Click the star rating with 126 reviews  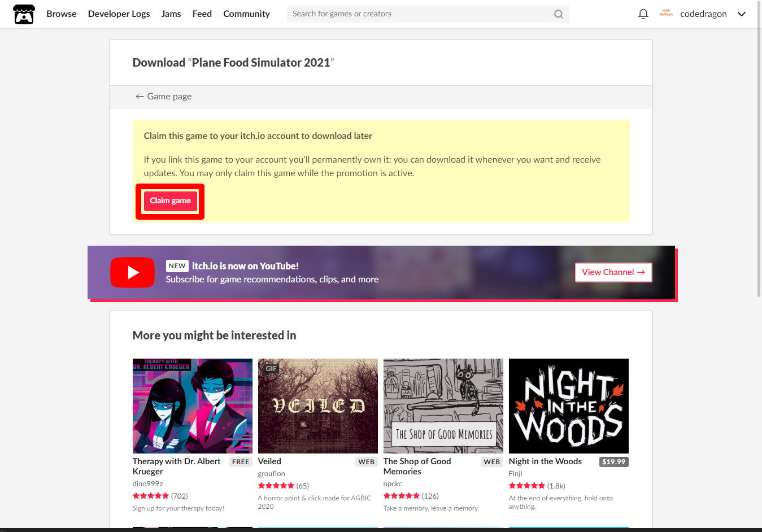[411, 496]
